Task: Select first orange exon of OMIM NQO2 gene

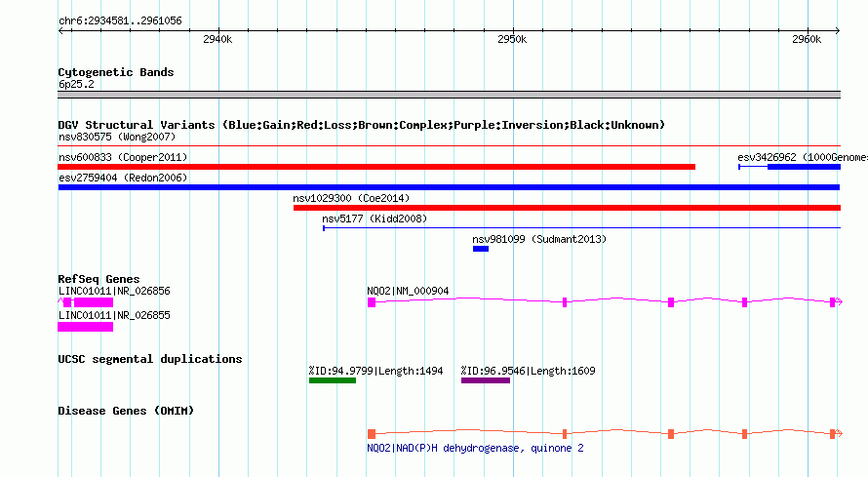Action: [x=372, y=434]
